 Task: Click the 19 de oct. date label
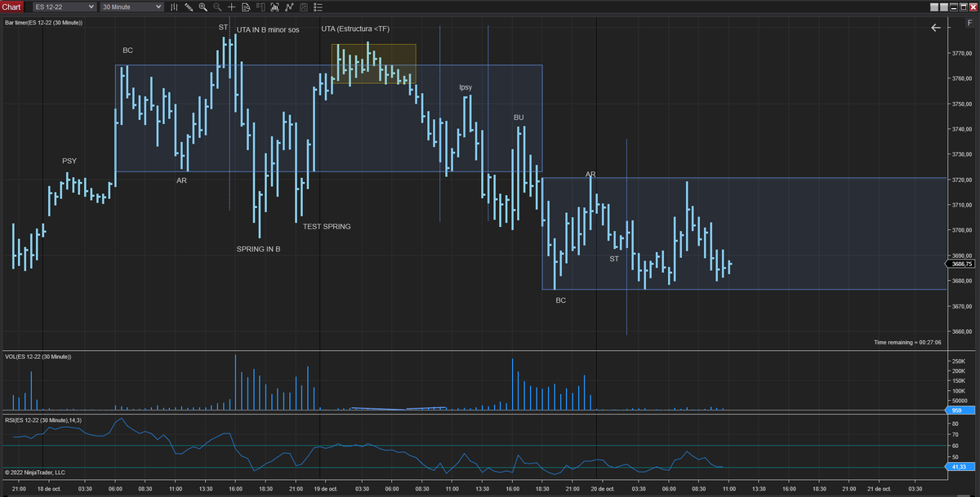pyautogui.click(x=325, y=488)
